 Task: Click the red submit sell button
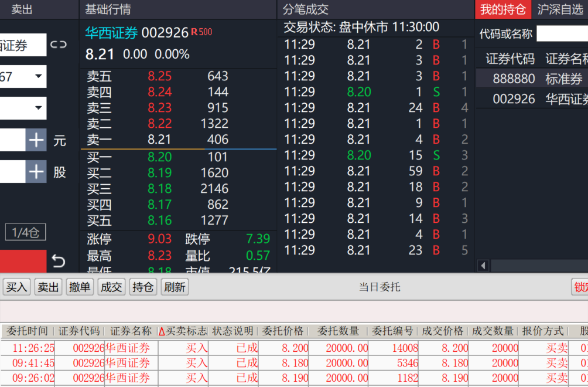pyautogui.click(x=23, y=262)
